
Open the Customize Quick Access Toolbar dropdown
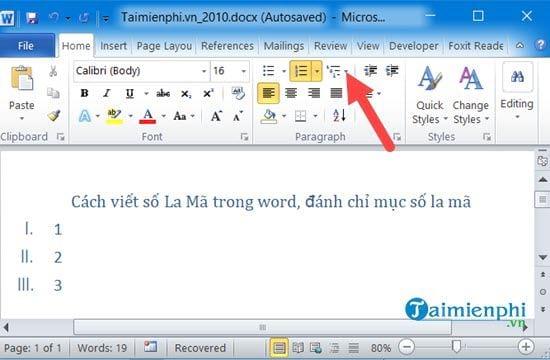coord(105,18)
